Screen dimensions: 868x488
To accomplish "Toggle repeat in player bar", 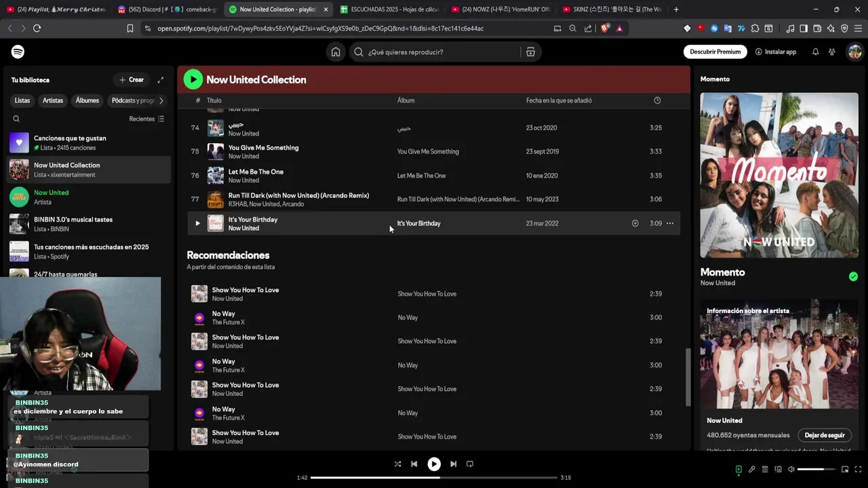I will [469, 464].
